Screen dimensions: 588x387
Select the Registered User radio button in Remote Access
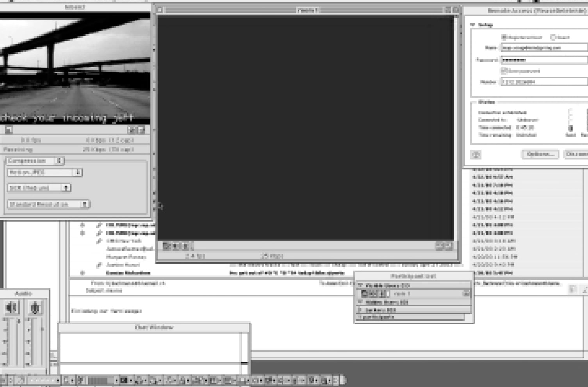coord(504,38)
